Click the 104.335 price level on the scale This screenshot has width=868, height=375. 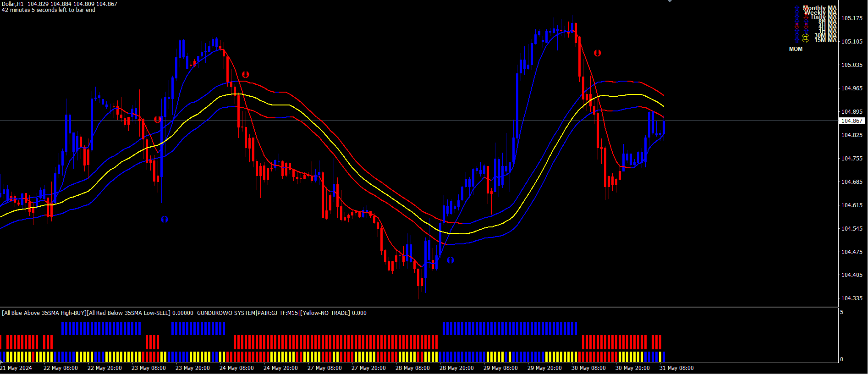pyautogui.click(x=852, y=298)
